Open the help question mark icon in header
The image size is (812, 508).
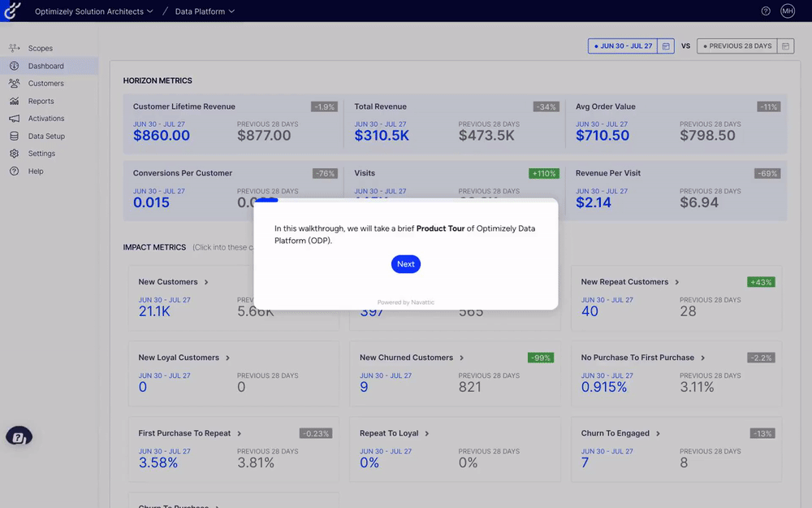(x=766, y=11)
